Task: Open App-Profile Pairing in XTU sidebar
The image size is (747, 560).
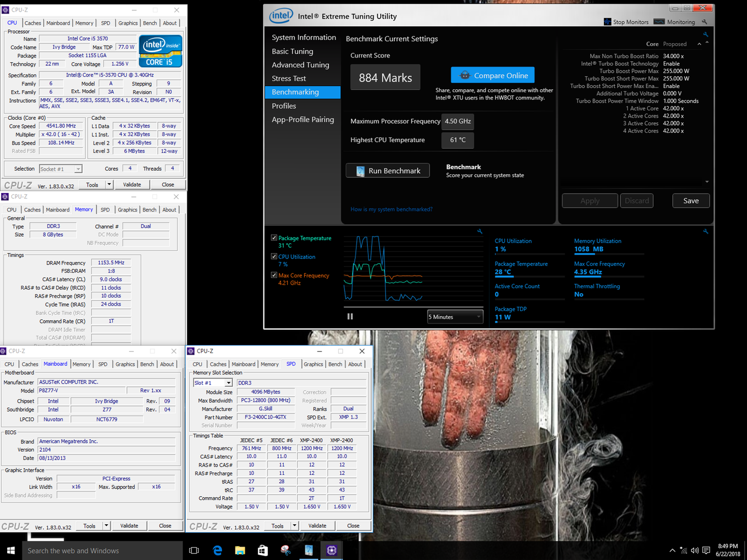Action: tap(302, 119)
